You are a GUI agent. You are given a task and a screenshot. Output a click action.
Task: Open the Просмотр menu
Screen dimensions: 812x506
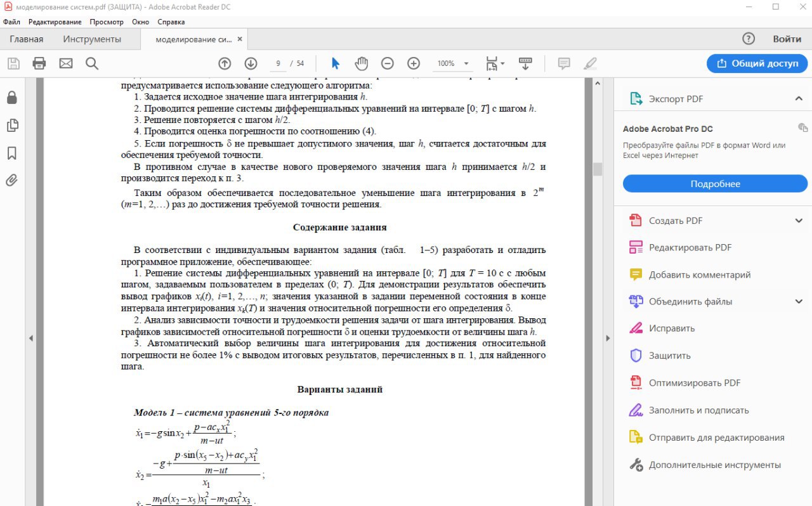107,22
